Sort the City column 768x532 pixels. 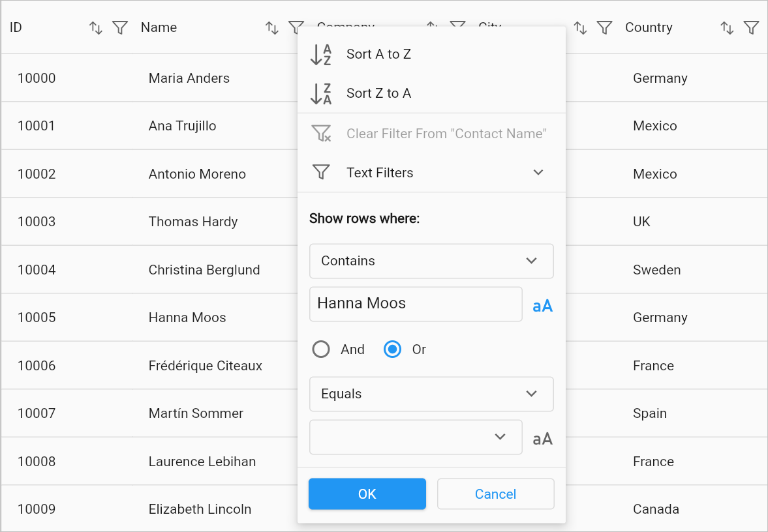tap(580, 28)
